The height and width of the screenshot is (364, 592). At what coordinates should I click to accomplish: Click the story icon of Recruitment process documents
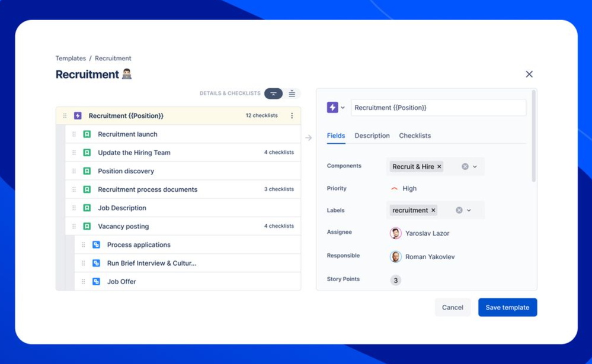87,189
